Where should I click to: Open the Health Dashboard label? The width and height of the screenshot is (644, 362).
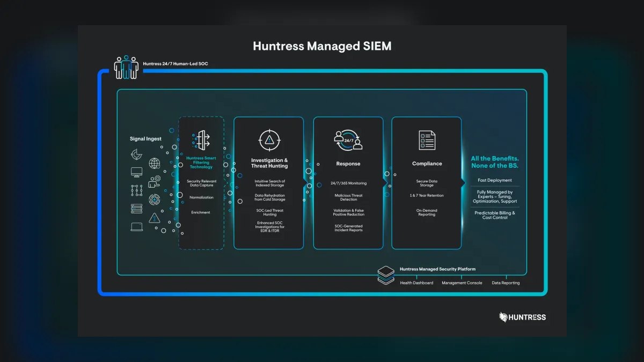416,283
